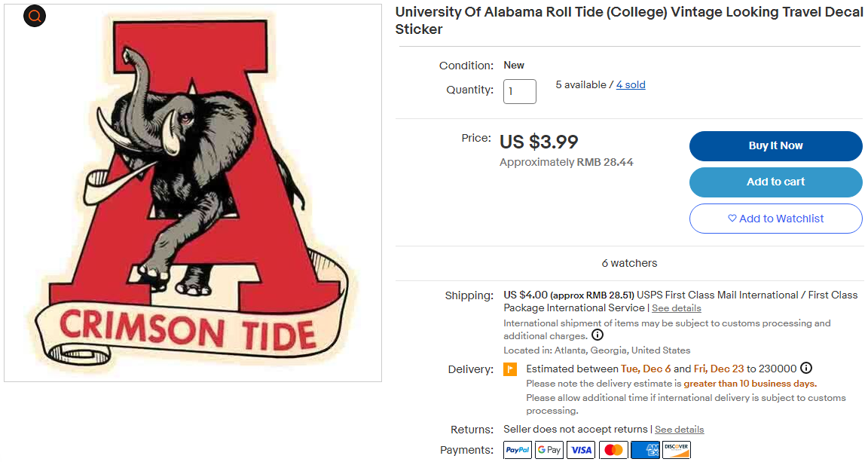The image size is (868, 462).
Task: Click the Discover card icon
Action: coord(677,450)
